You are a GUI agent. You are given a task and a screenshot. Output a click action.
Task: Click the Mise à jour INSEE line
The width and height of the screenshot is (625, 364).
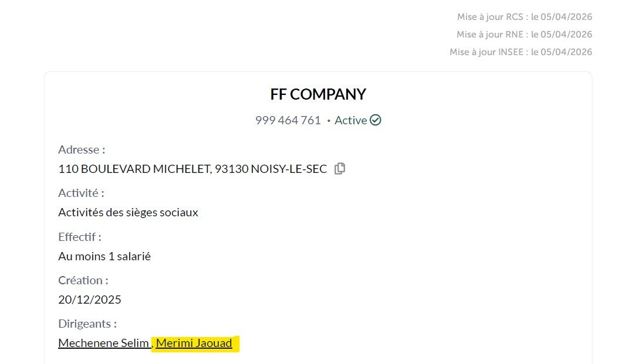(x=521, y=52)
